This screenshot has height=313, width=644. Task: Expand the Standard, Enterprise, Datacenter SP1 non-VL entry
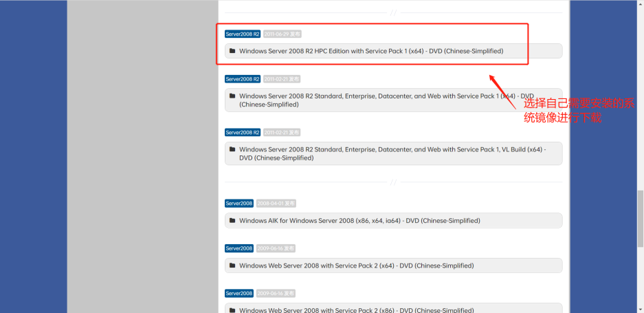pos(393,100)
